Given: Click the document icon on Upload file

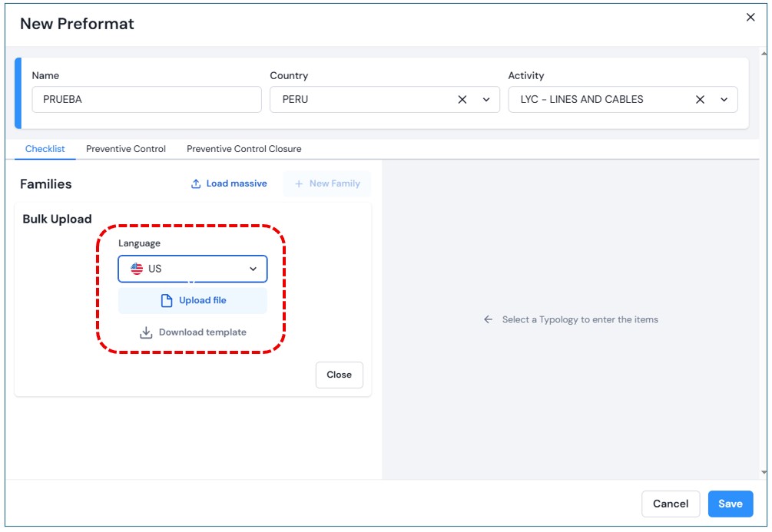Looking at the screenshot, I should coord(167,301).
